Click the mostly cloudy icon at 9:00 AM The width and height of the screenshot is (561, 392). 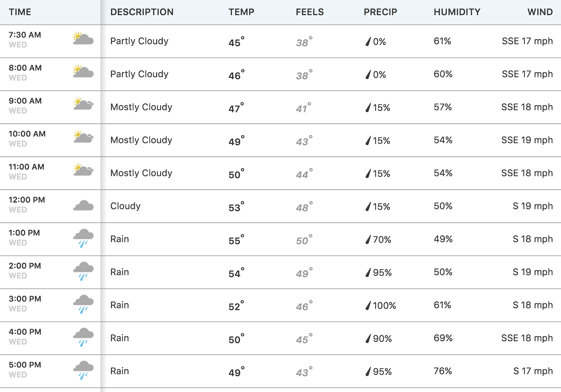tap(83, 104)
